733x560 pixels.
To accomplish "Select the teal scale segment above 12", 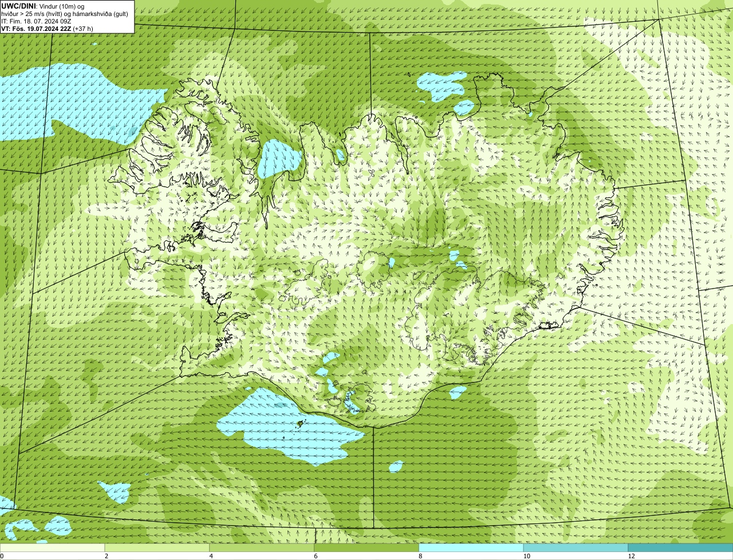I will tap(680, 547).
